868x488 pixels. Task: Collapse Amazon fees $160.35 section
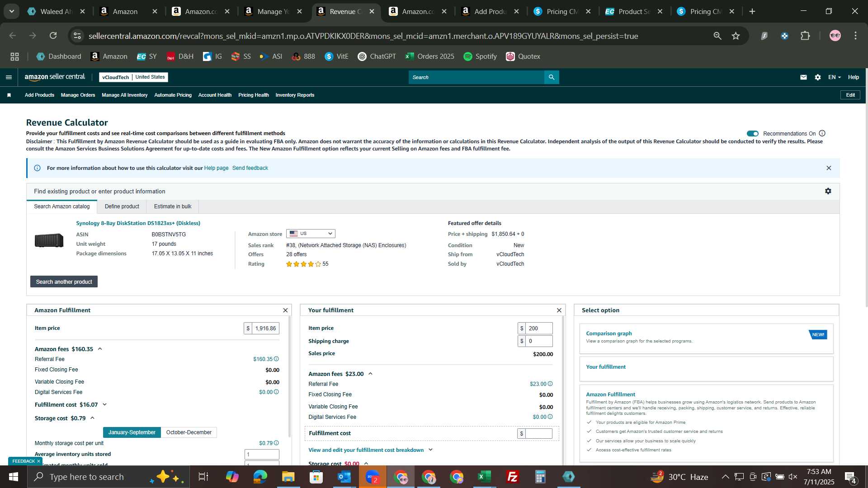pos(100,349)
